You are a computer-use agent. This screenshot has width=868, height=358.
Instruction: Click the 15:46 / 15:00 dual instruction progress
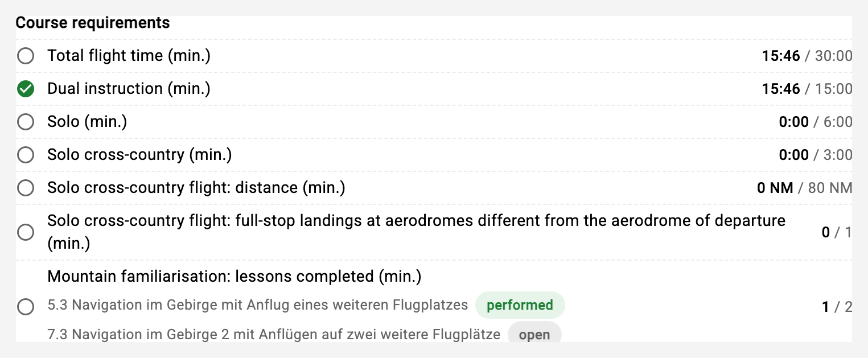[807, 89]
